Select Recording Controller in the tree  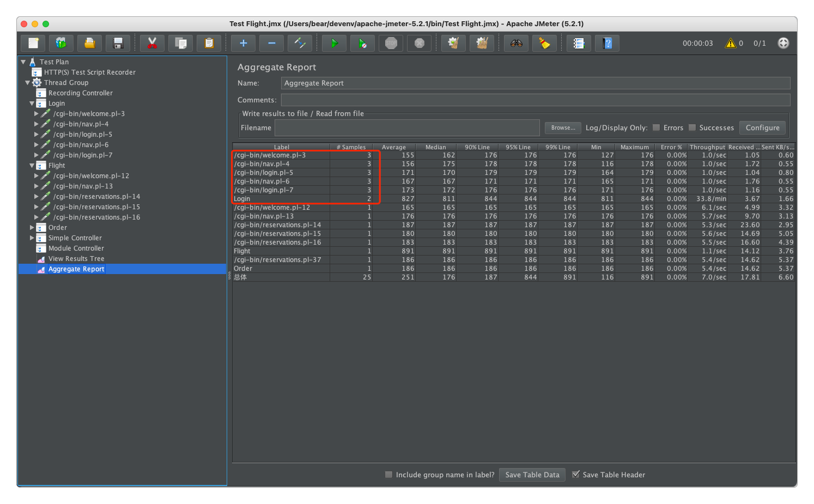pos(80,93)
